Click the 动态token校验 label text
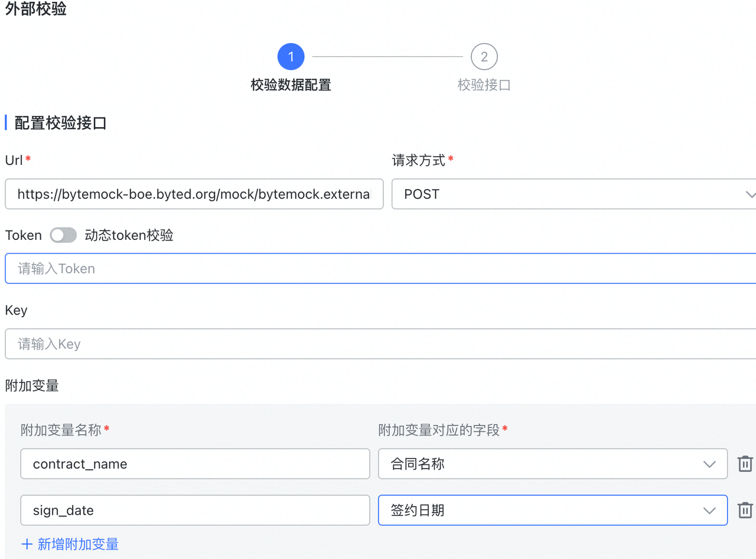 129,235
